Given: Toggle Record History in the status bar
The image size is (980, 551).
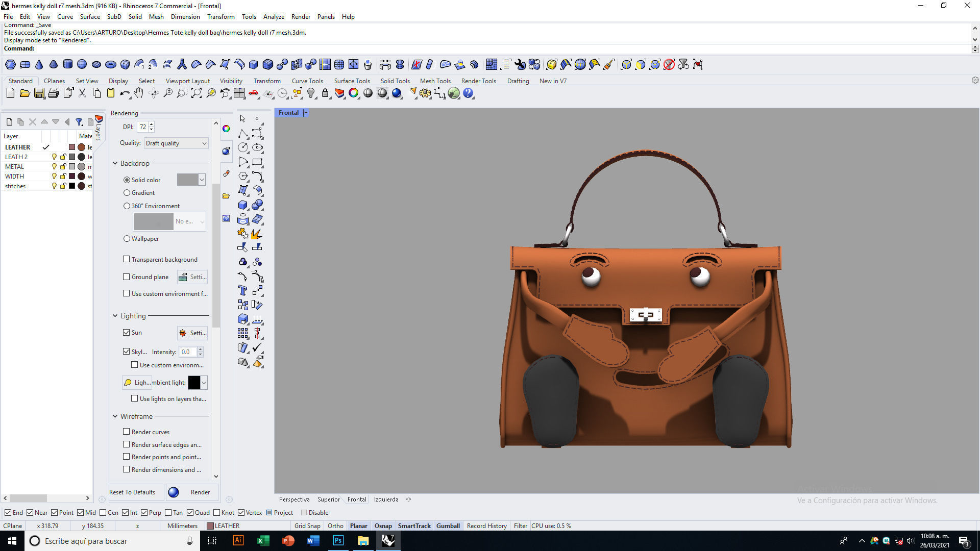Looking at the screenshot, I should pyautogui.click(x=486, y=526).
